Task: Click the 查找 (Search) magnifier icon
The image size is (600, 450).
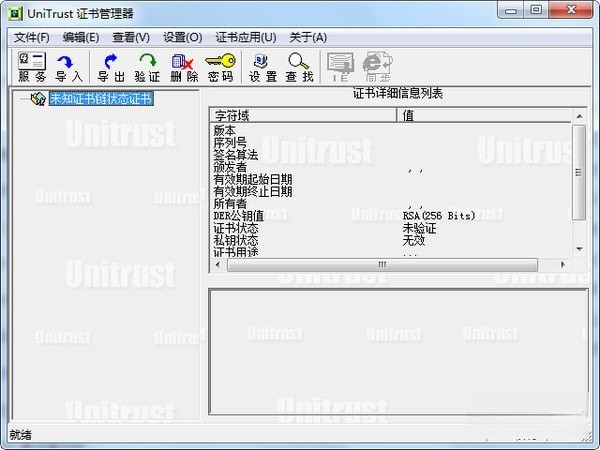Action: point(299,67)
